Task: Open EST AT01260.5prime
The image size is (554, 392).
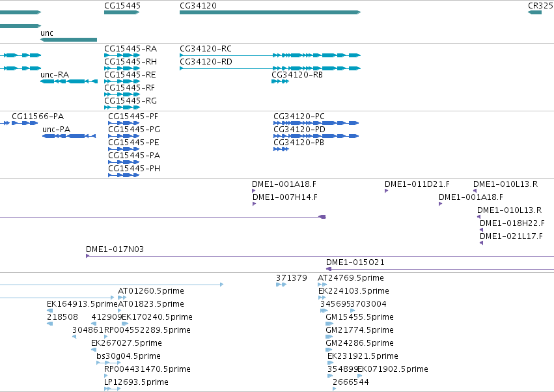Action: tap(151, 291)
